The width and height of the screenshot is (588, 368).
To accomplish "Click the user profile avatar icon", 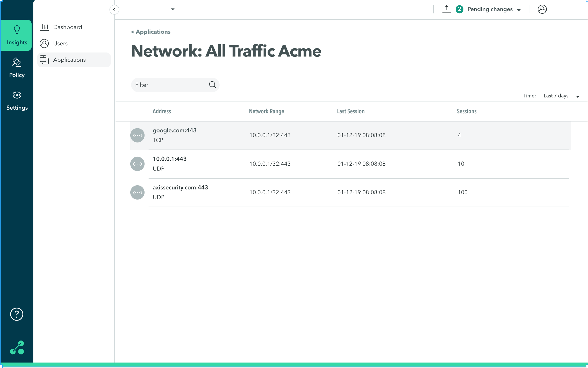I will coord(542,9).
